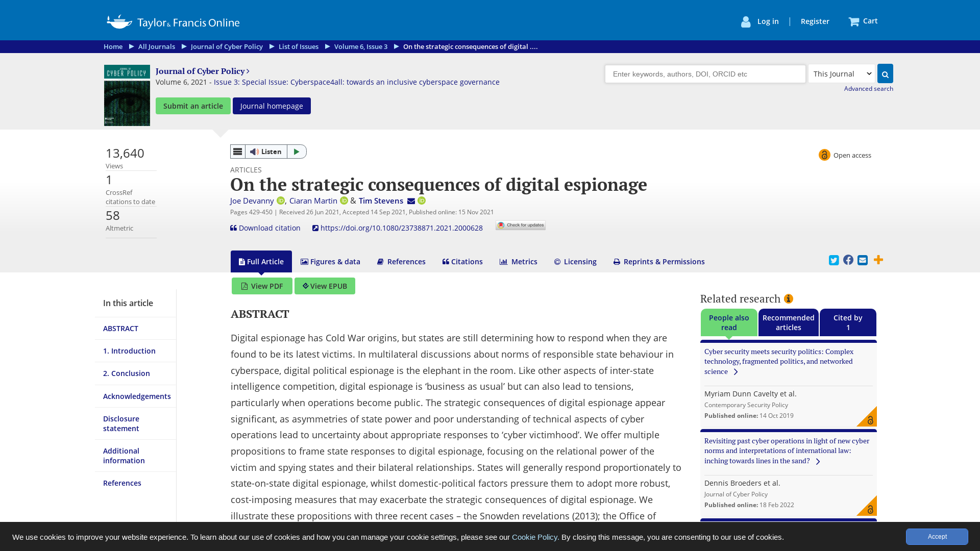The width and height of the screenshot is (980, 551).
Task: Click Journal homepage button
Action: pyautogui.click(x=272, y=106)
